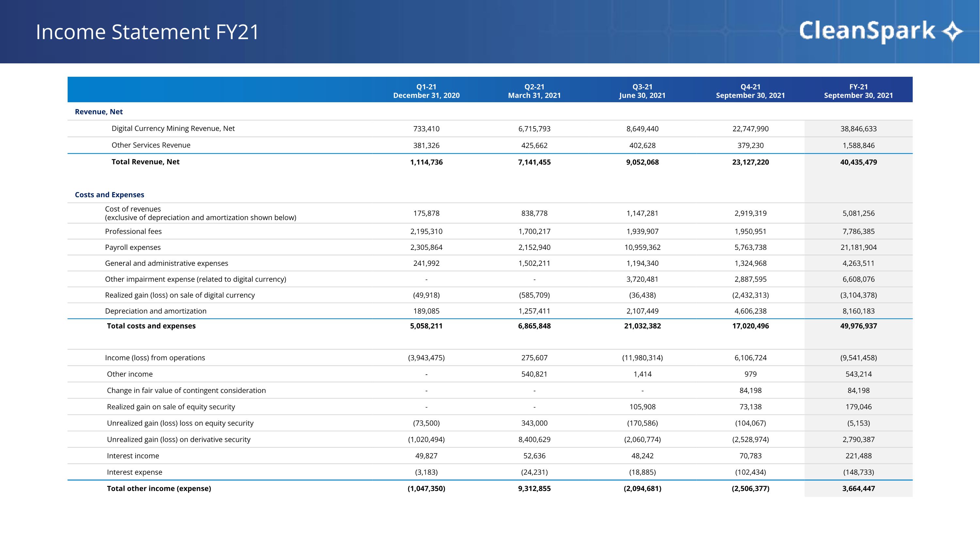The height and width of the screenshot is (551, 980).
Task: Click the Total Revenue, Net FY-21 value
Action: [858, 162]
